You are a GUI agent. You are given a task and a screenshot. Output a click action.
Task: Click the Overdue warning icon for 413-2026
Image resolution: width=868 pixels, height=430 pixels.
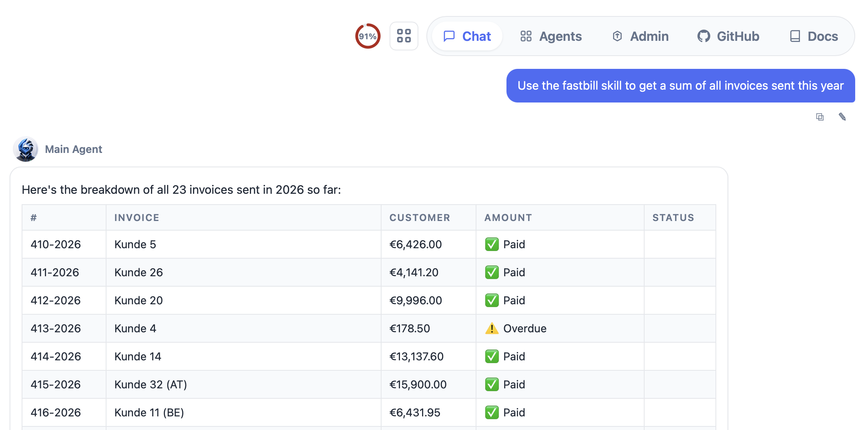[x=492, y=328]
